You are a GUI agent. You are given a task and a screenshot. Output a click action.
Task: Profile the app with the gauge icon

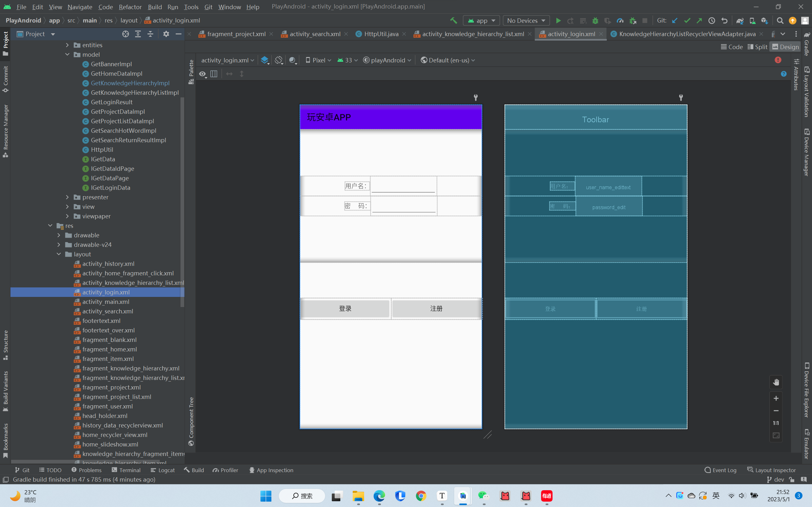coord(620,21)
